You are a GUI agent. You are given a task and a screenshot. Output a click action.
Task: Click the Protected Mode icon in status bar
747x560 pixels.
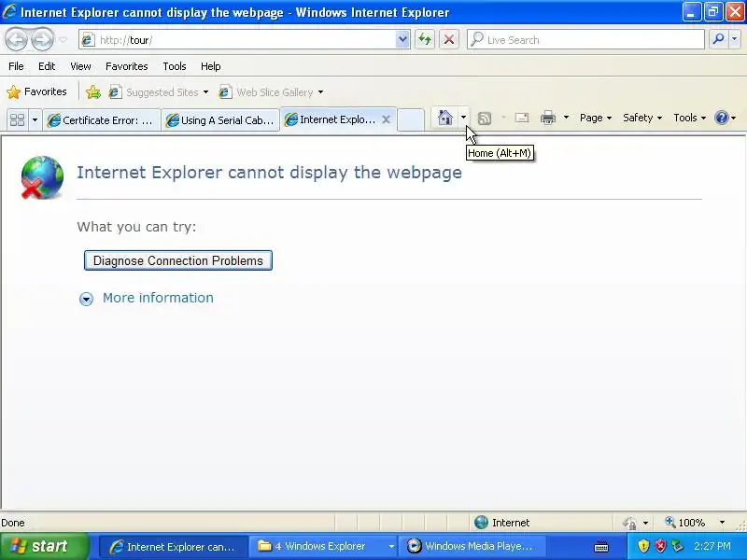(629, 523)
